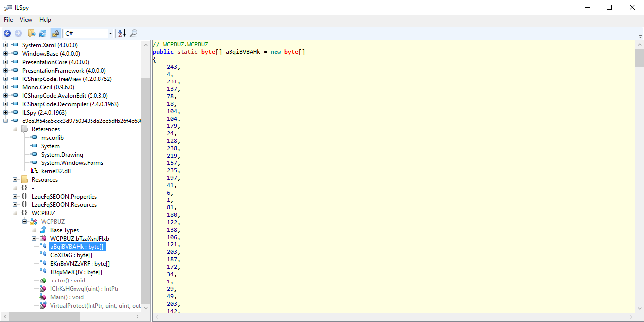Toggle Show internal types lock button
This screenshot has height=322, width=644.
[56, 33]
